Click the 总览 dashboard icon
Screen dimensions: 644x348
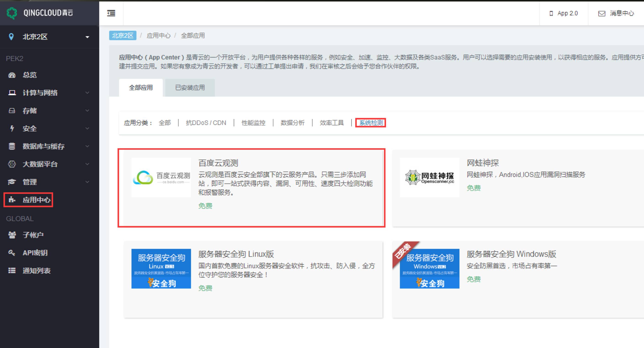(12, 75)
